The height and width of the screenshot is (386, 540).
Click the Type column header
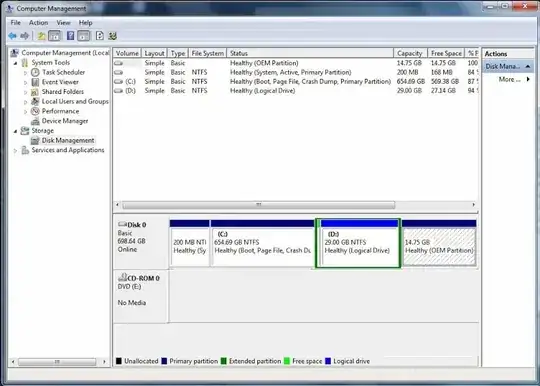click(178, 53)
